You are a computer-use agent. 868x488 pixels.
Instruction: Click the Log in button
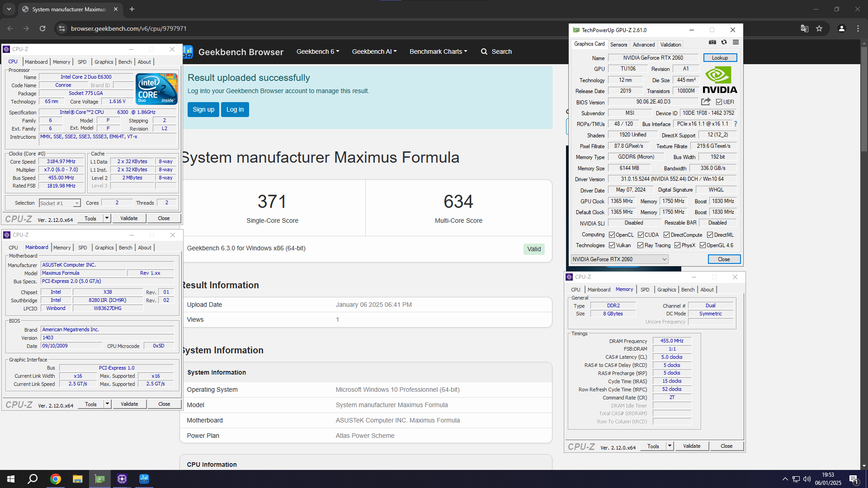click(x=235, y=109)
